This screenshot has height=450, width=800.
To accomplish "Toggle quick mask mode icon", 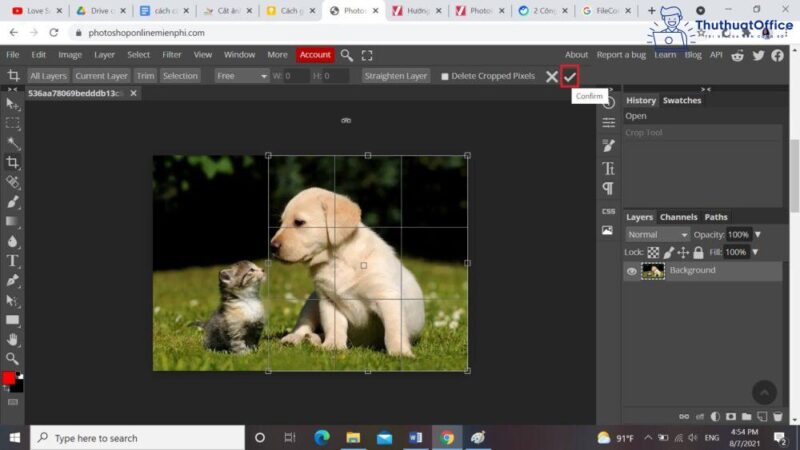I will click(13, 402).
